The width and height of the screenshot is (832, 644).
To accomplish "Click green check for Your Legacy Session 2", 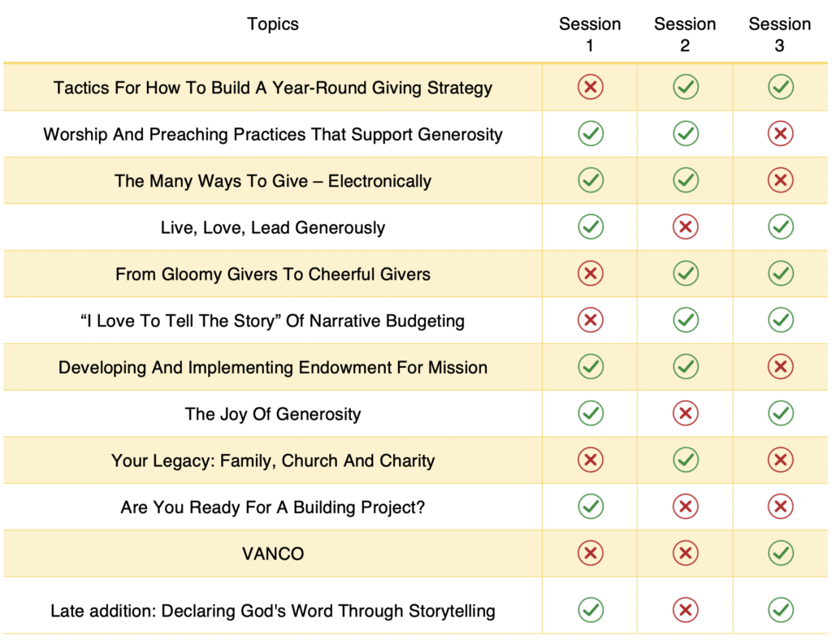I will pyautogui.click(x=686, y=460).
